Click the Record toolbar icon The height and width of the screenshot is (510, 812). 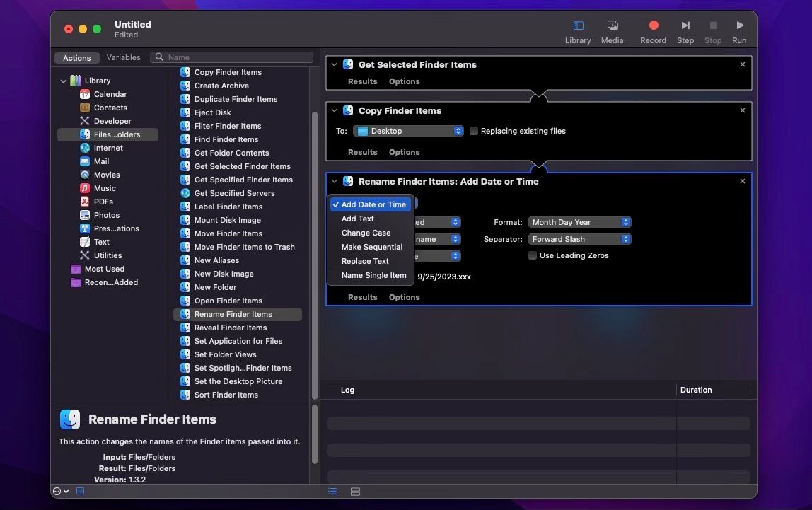click(652, 25)
